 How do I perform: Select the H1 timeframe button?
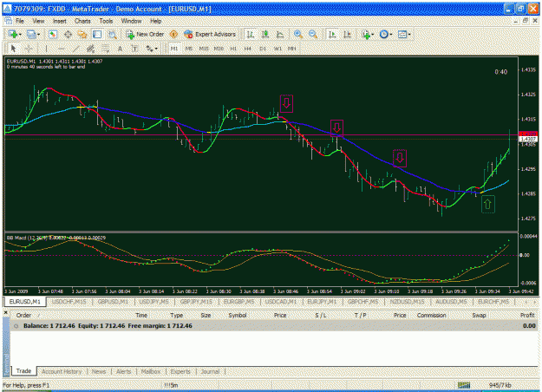(x=233, y=49)
